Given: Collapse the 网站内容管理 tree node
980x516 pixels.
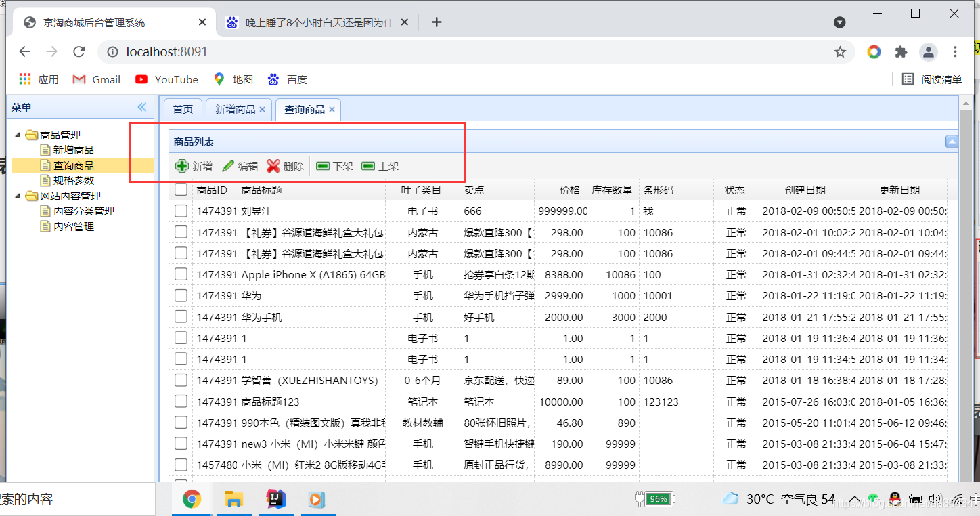Looking at the screenshot, I should click(18, 196).
